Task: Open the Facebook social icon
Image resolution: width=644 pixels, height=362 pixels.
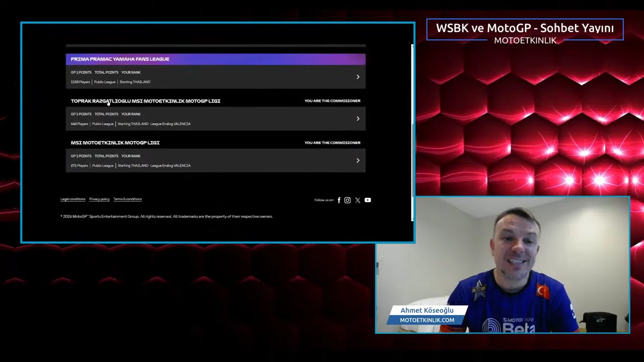Action: point(339,200)
